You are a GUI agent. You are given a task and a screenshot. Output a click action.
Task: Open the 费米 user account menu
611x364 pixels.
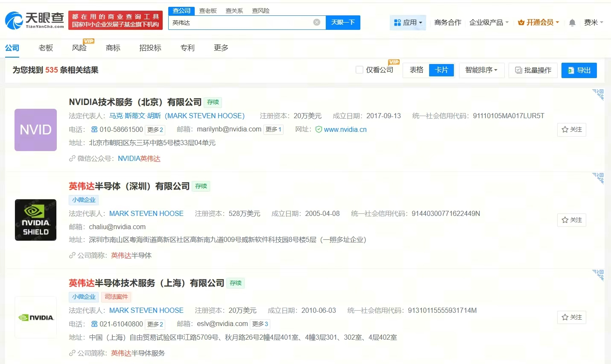[593, 22]
